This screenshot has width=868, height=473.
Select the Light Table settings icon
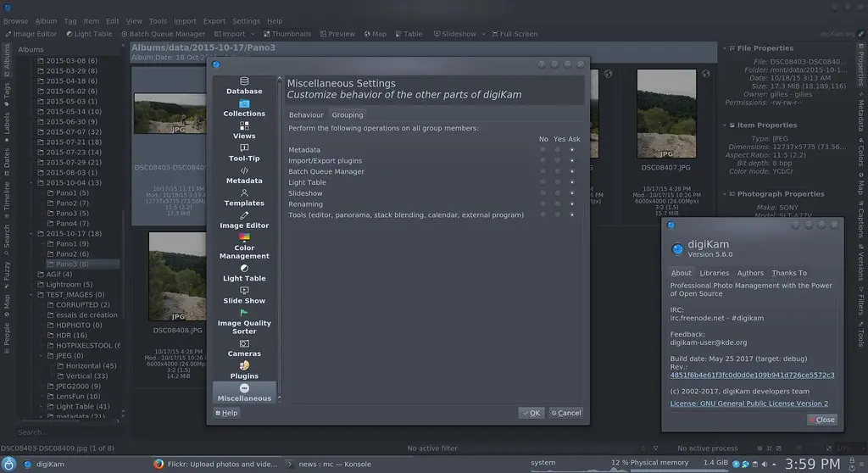coord(244,269)
